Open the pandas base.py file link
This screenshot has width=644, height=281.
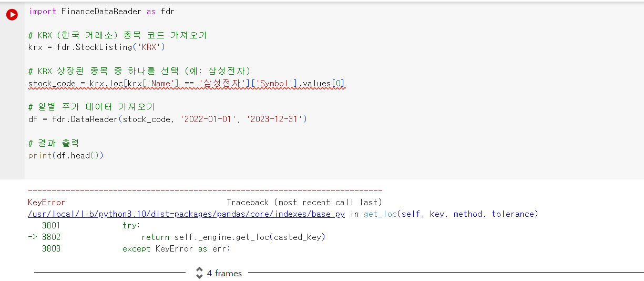(187, 214)
